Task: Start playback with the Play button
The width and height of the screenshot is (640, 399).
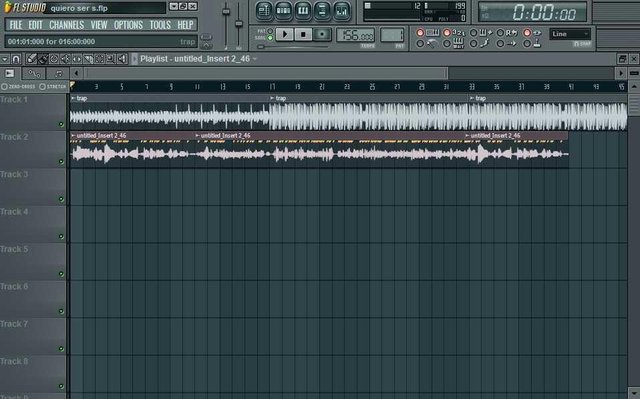Action: 284,35
